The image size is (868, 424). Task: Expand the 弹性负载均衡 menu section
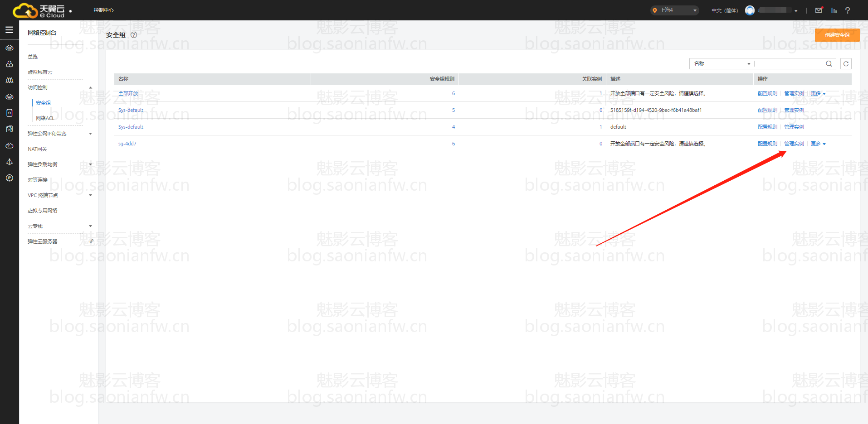pyautogui.click(x=90, y=164)
